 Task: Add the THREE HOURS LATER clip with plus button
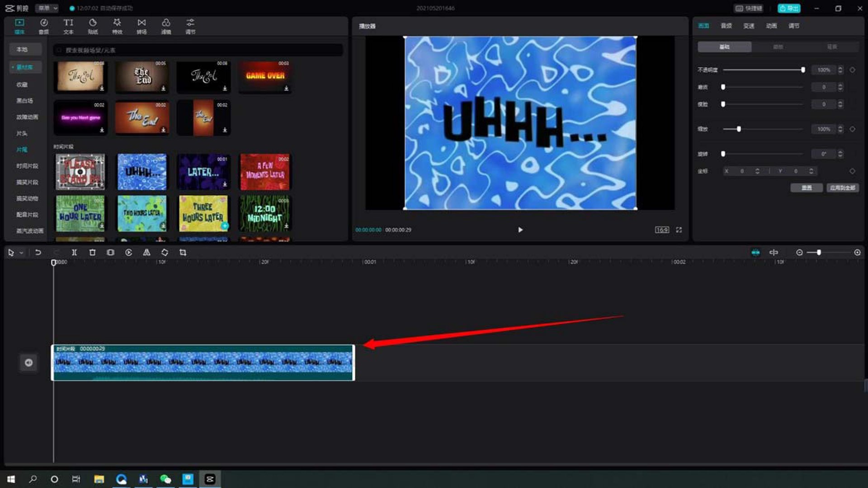click(x=225, y=226)
